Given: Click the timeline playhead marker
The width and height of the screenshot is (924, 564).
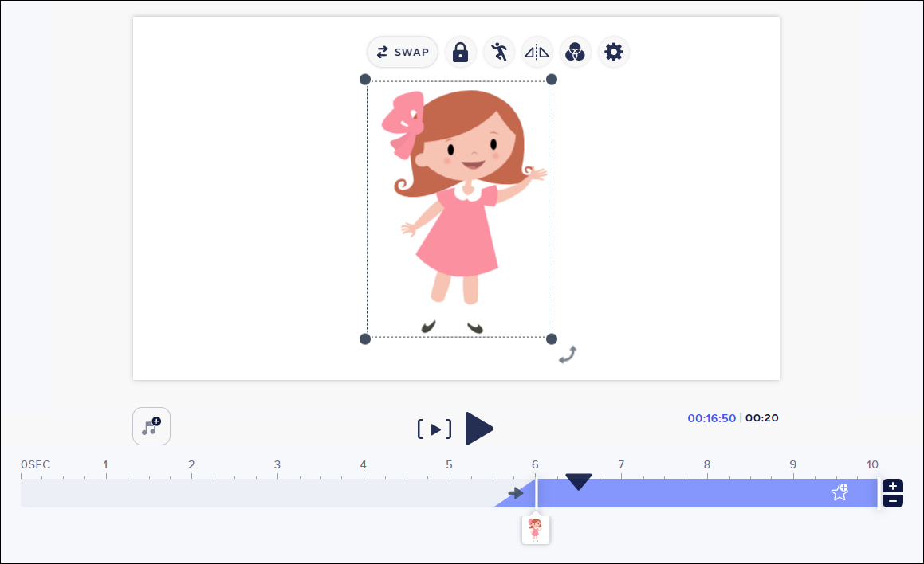Looking at the screenshot, I should click(x=578, y=481).
